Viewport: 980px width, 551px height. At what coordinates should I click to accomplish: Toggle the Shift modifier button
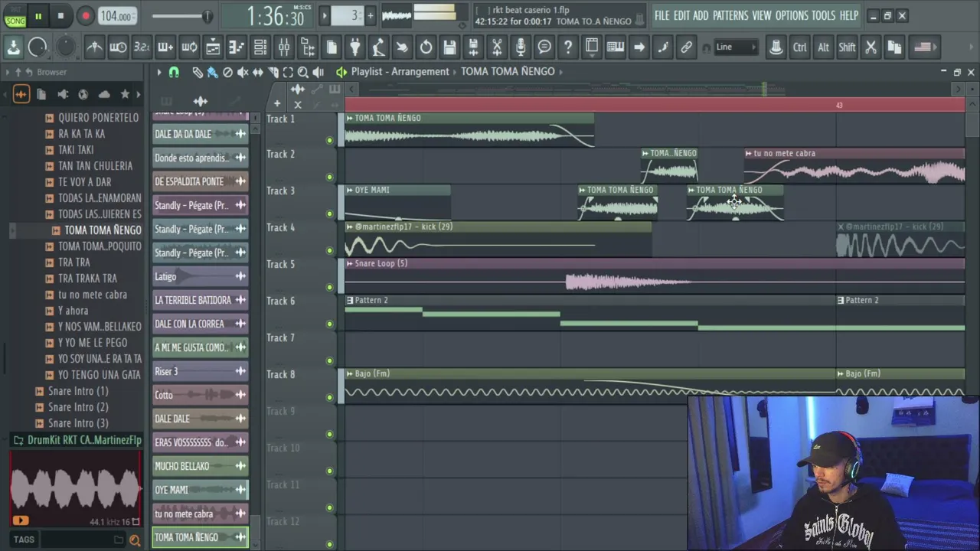click(x=847, y=47)
